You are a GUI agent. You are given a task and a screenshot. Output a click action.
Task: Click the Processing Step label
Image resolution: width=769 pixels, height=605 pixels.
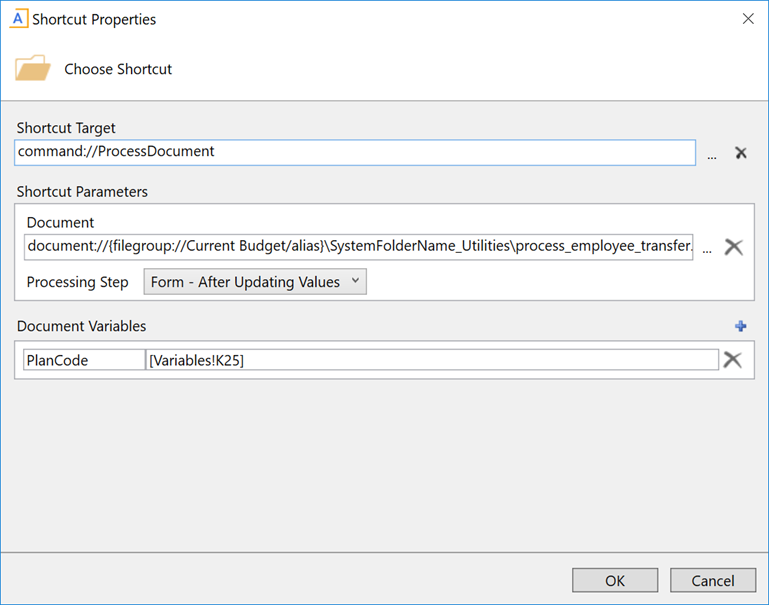[x=78, y=282]
